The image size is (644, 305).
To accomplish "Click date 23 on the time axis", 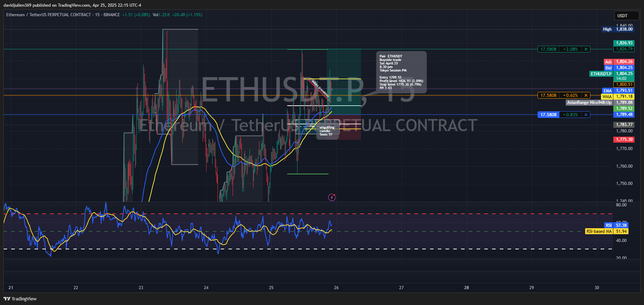I will 141,288.
